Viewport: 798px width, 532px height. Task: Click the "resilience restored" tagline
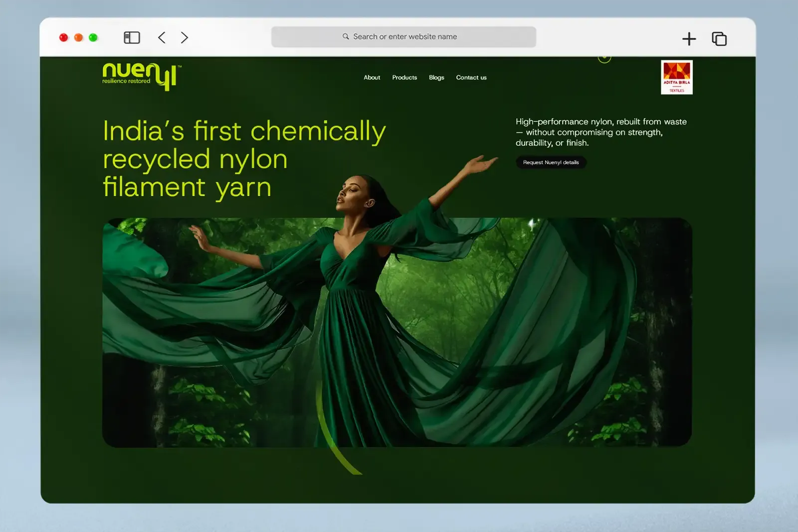click(126, 81)
